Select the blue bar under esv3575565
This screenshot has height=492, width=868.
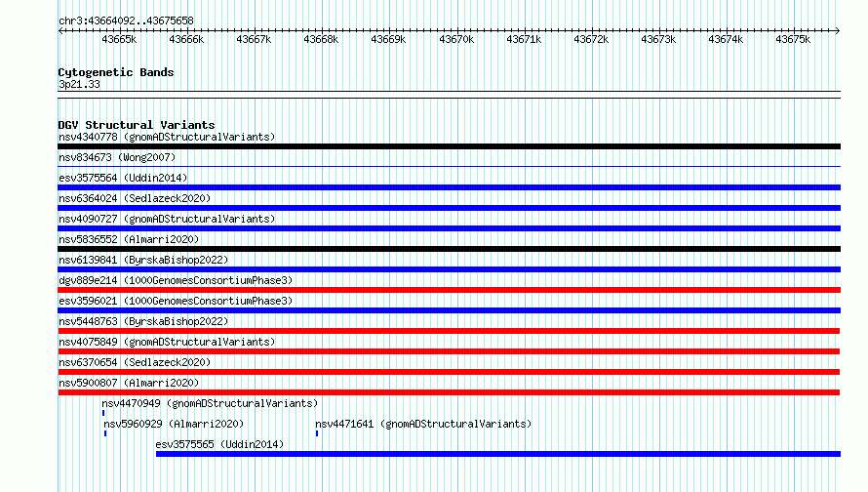click(498, 454)
